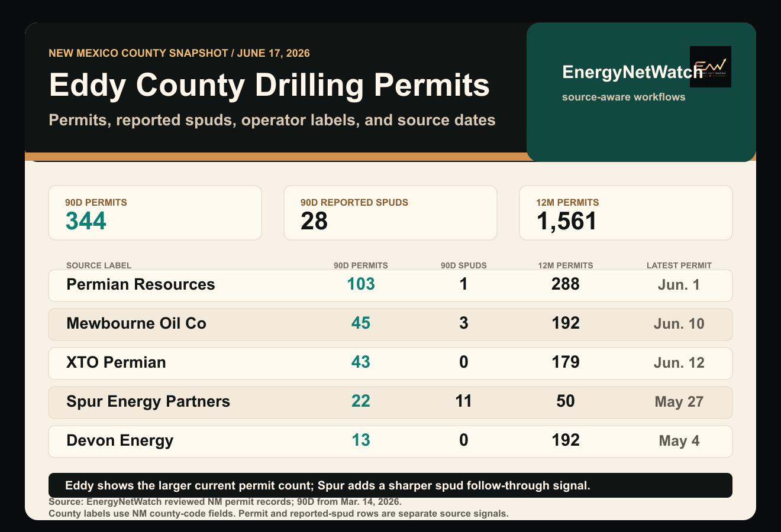
Task: Click latest permit date Jun. 12
Action: [679, 363]
